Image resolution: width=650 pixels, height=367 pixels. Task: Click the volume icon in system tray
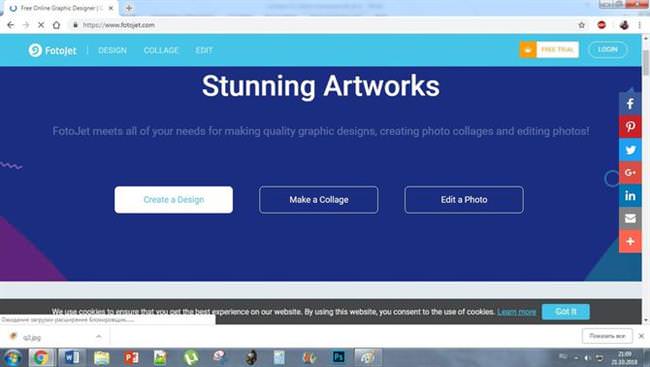click(x=587, y=358)
